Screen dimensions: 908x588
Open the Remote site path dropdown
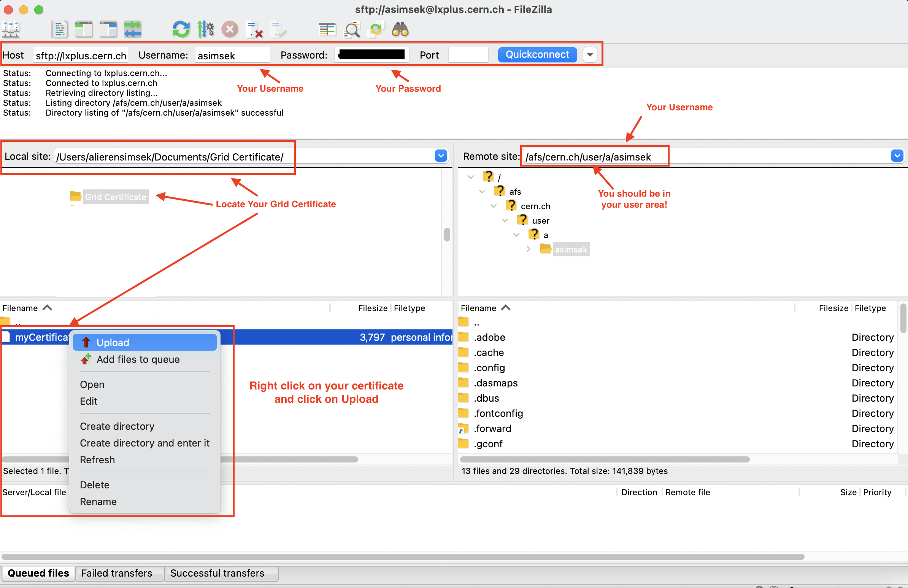click(x=897, y=156)
